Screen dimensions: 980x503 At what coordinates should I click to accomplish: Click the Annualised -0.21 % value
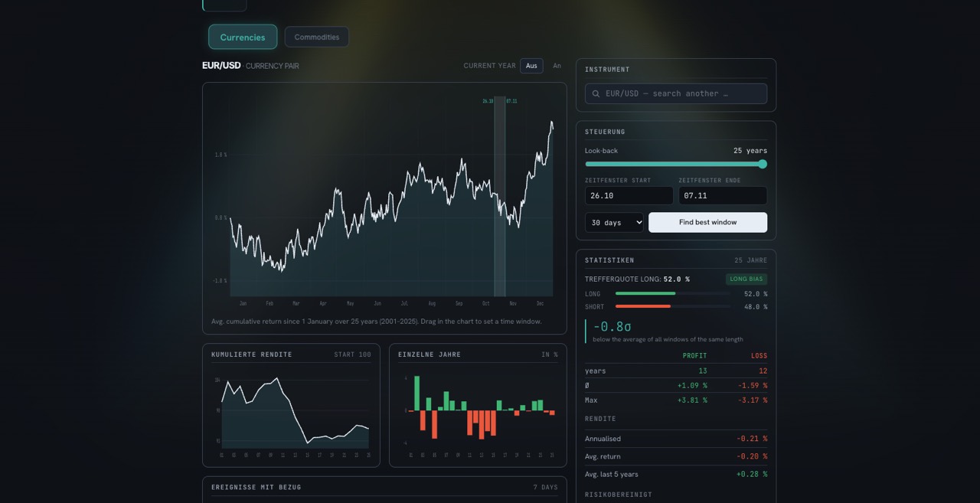point(752,439)
